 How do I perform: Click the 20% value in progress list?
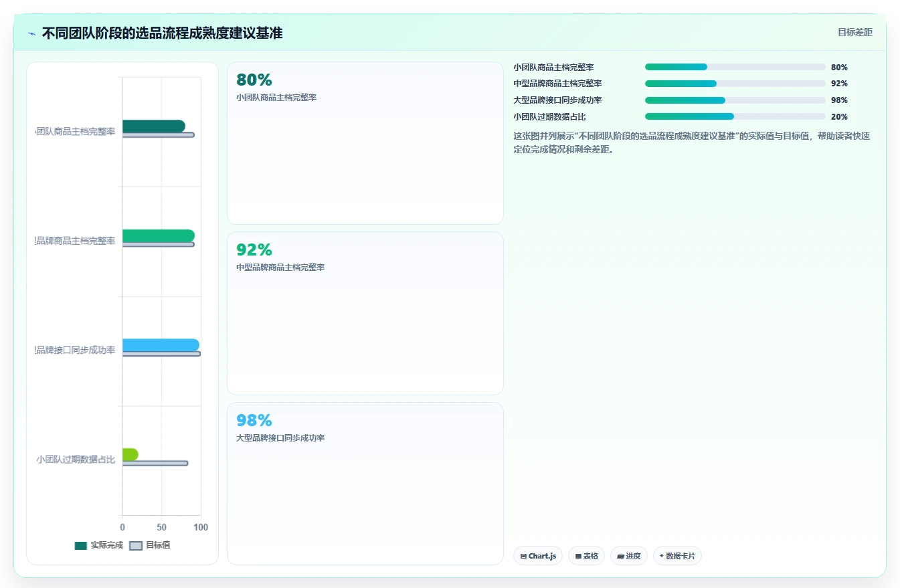pyautogui.click(x=839, y=116)
